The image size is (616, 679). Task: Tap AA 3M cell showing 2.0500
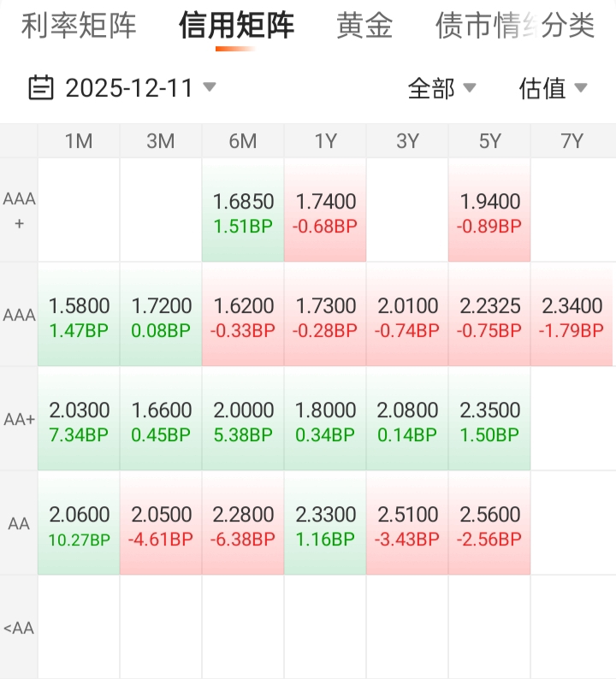click(161, 525)
